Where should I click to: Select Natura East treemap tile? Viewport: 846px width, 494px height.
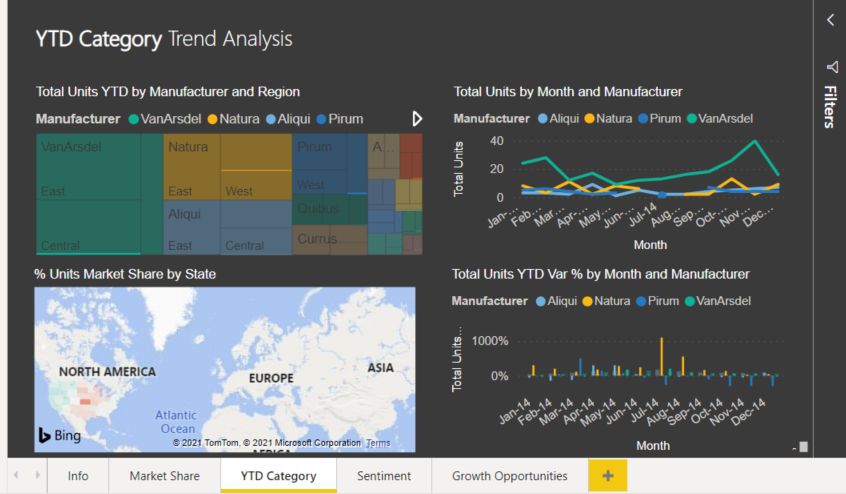(x=192, y=167)
